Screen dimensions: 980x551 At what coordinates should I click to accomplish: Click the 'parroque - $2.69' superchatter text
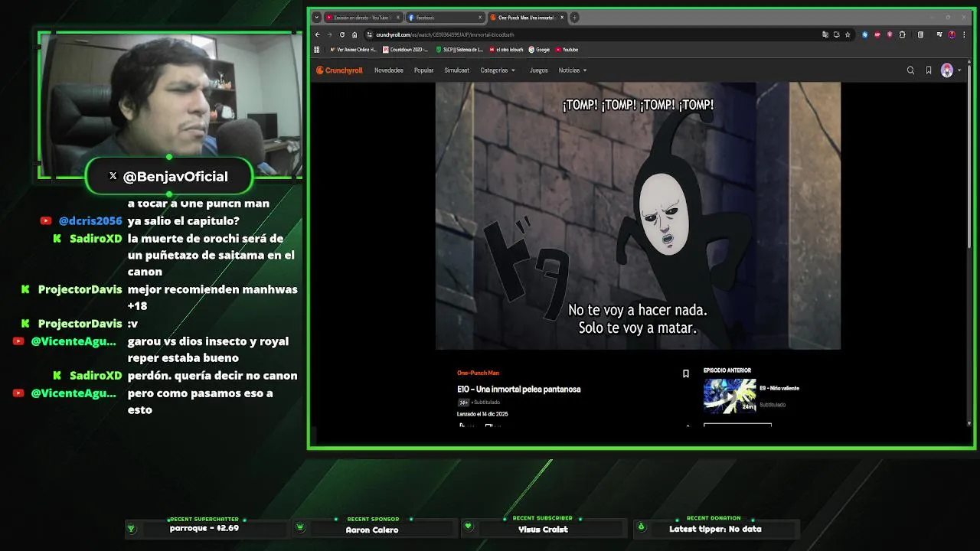[204, 528]
